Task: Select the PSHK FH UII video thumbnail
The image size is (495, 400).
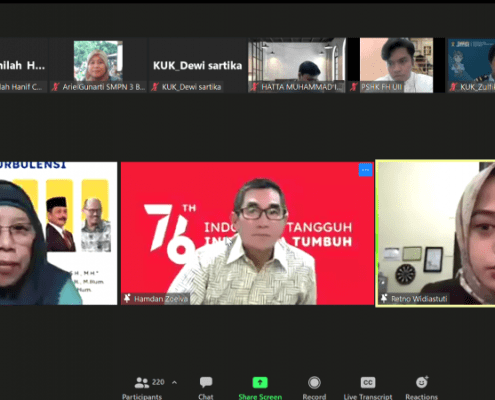Action: pos(396,65)
